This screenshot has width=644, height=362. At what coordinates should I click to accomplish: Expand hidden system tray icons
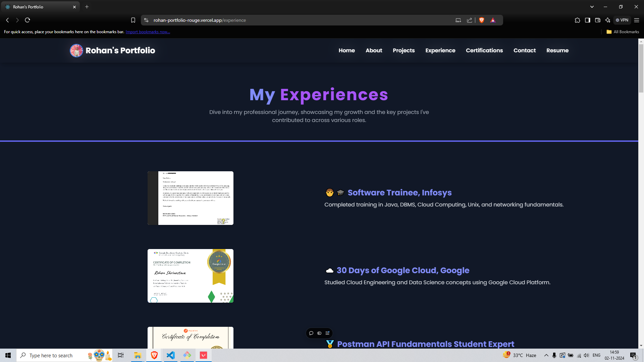click(546, 355)
